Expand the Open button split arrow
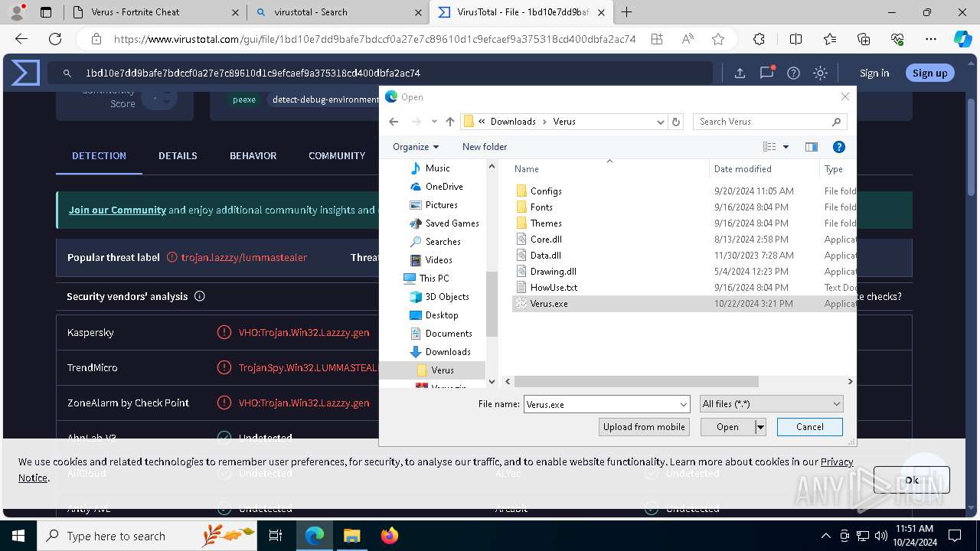This screenshot has height=551, width=980. 760,427
